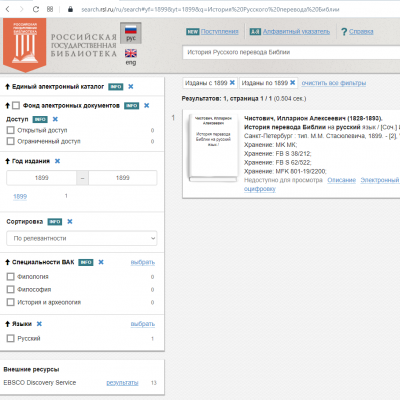The image size is (400, 400).
Task: Collapse the Единый электронный каталог section arrow
Action: 7,87
